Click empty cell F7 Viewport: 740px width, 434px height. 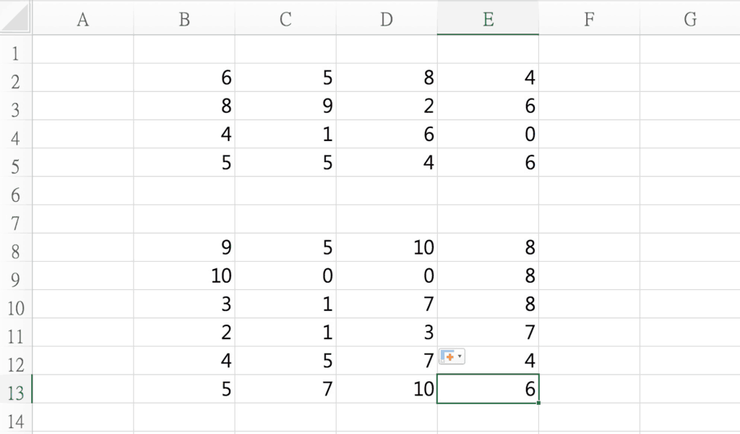[589, 219]
